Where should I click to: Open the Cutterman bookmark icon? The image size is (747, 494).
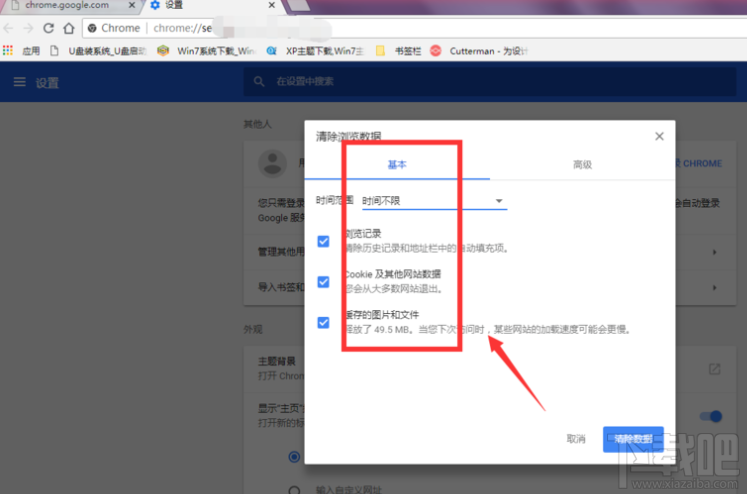pyautogui.click(x=435, y=50)
